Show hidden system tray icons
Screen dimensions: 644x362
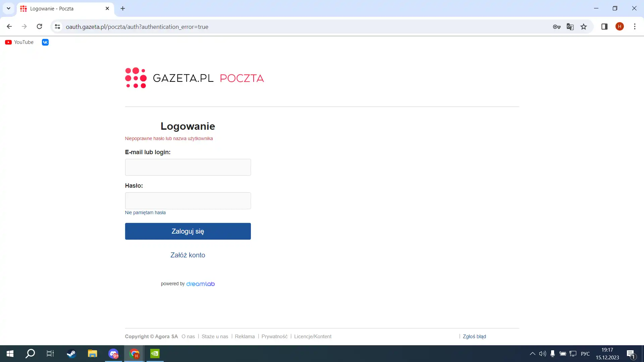pyautogui.click(x=532, y=354)
